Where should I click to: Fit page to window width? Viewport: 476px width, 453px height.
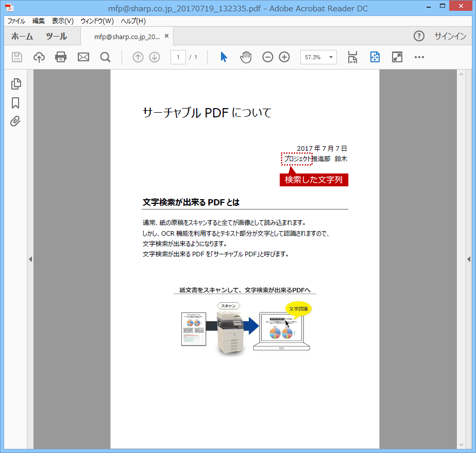352,57
